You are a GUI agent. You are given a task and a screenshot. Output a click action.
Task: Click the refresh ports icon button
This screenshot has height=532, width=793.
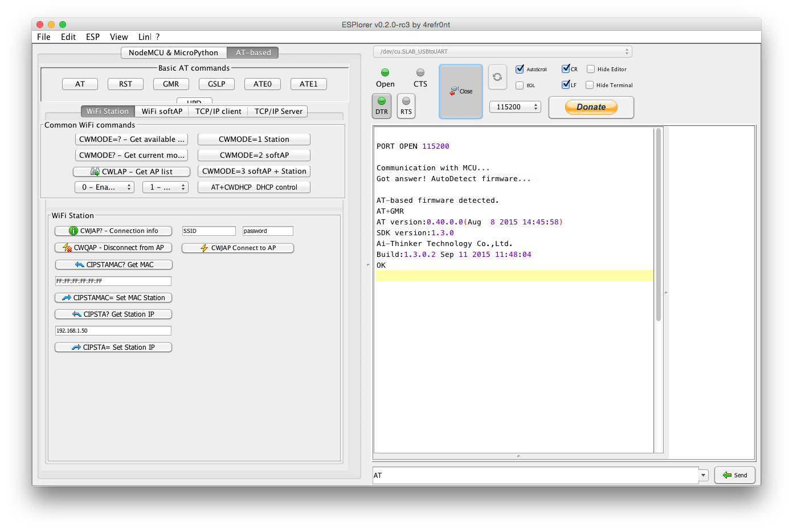click(497, 77)
